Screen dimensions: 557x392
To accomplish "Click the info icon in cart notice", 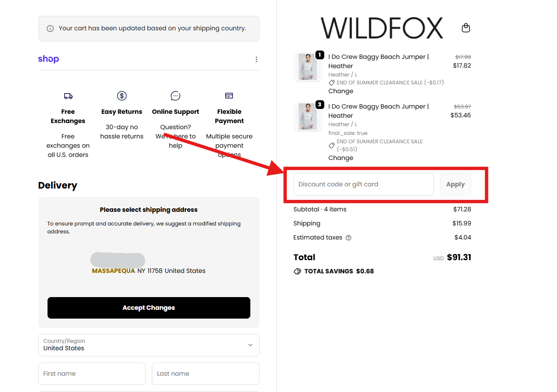I will click(x=50, y=29).
